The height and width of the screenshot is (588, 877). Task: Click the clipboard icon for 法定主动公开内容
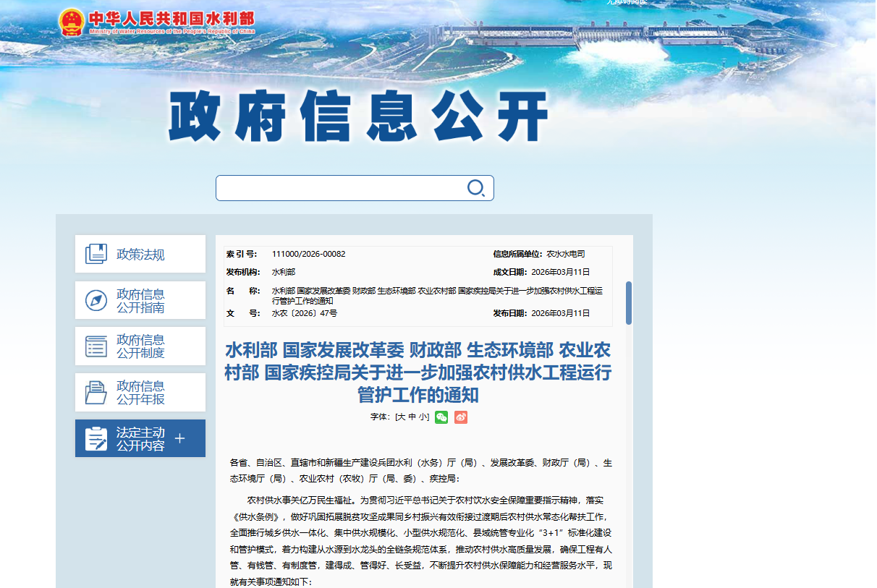[x=96, y=438]
